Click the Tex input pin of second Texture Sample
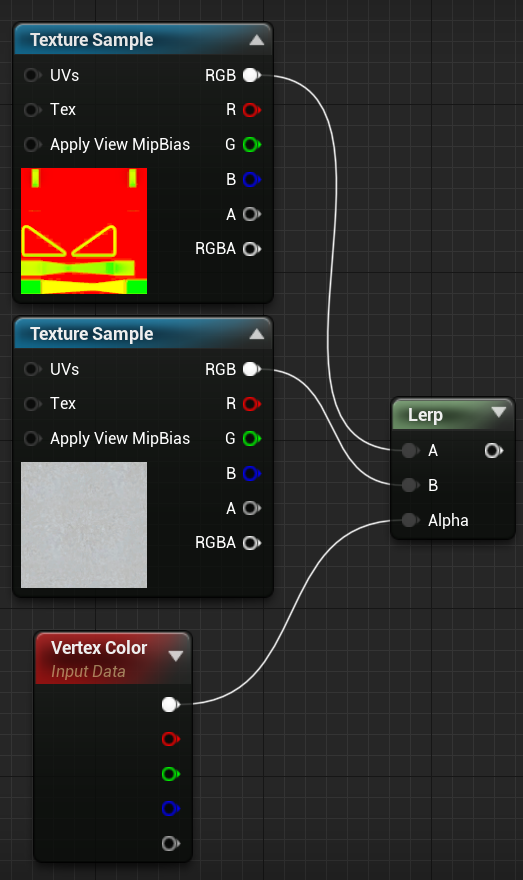The image size is (523, 880). click(32, 404)
